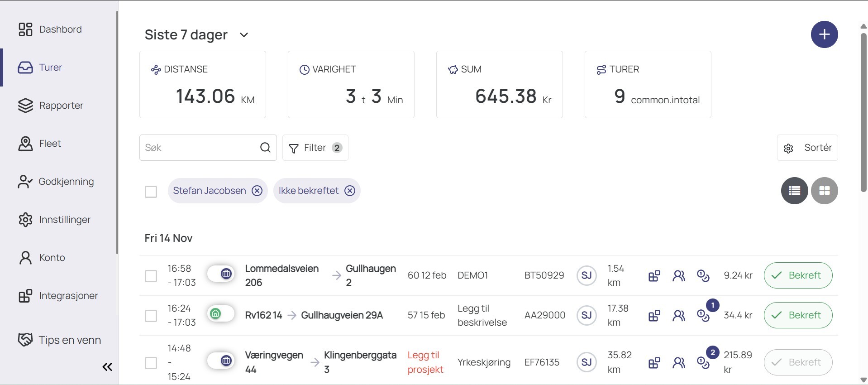
Task: Switch to list view layout
Action: click(x=794, y=191)
